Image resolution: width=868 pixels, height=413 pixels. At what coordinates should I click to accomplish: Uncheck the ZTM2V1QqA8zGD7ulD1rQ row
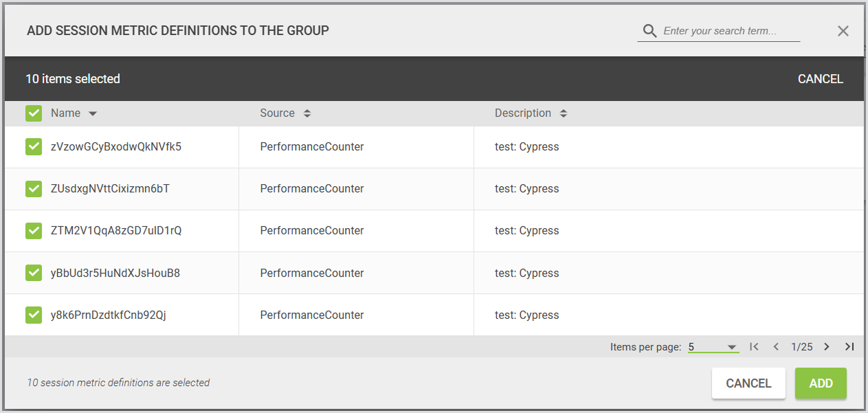[x=34, y=230]
